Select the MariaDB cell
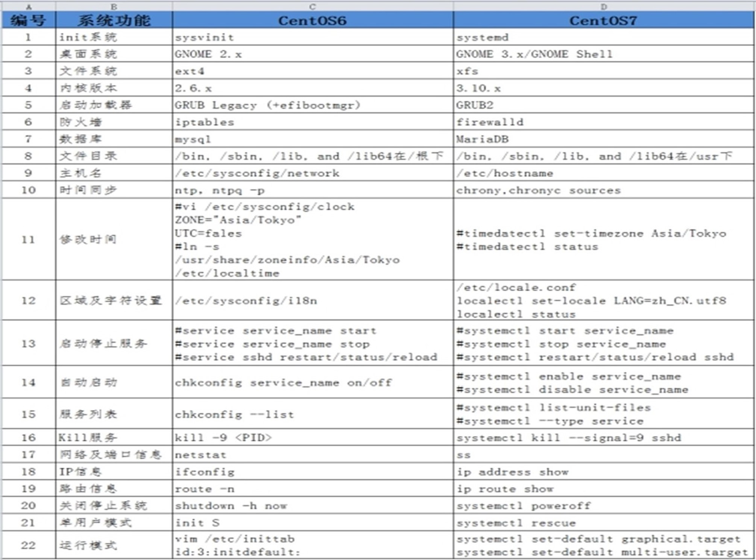 (x=604, y=139)
